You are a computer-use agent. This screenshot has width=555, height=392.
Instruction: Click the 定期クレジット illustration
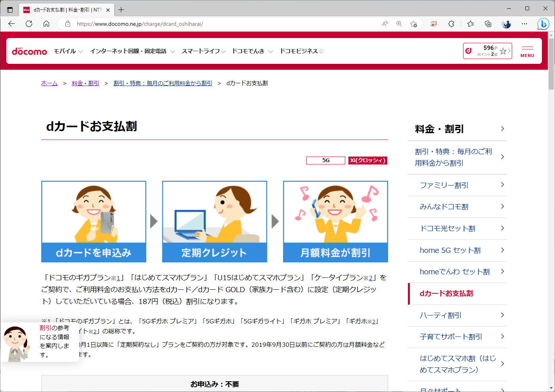pyautogui.click(x=214, y=222)
